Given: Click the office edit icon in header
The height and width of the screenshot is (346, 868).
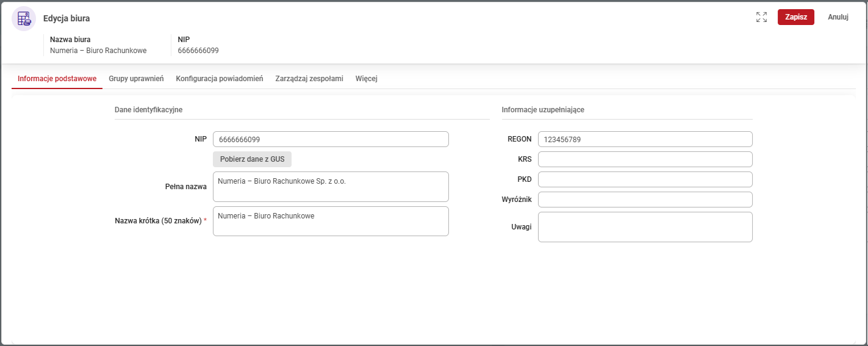Looking at the screenshot, I should [24, 18].
